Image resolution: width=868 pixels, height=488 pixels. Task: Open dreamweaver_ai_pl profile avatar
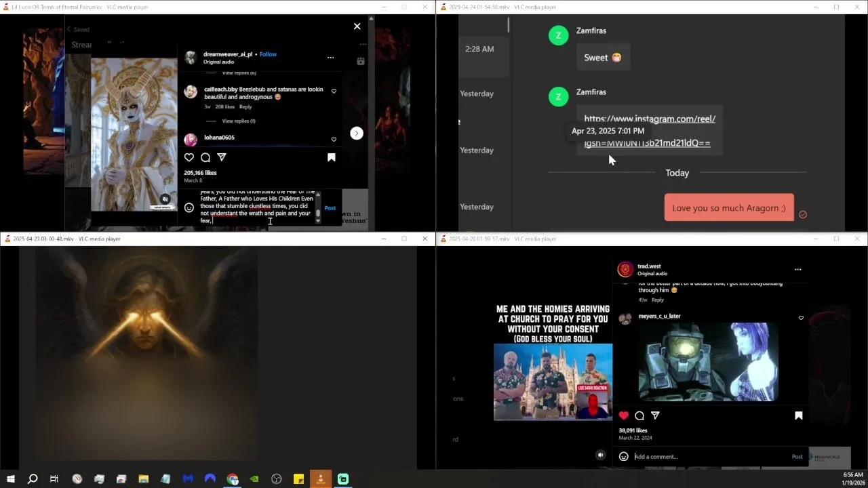(191, 58)
